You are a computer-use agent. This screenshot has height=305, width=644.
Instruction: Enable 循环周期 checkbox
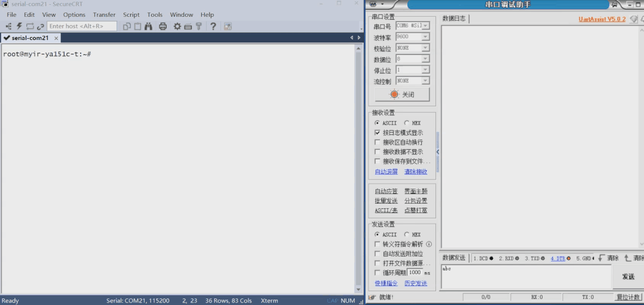click(x=378, y=273)
